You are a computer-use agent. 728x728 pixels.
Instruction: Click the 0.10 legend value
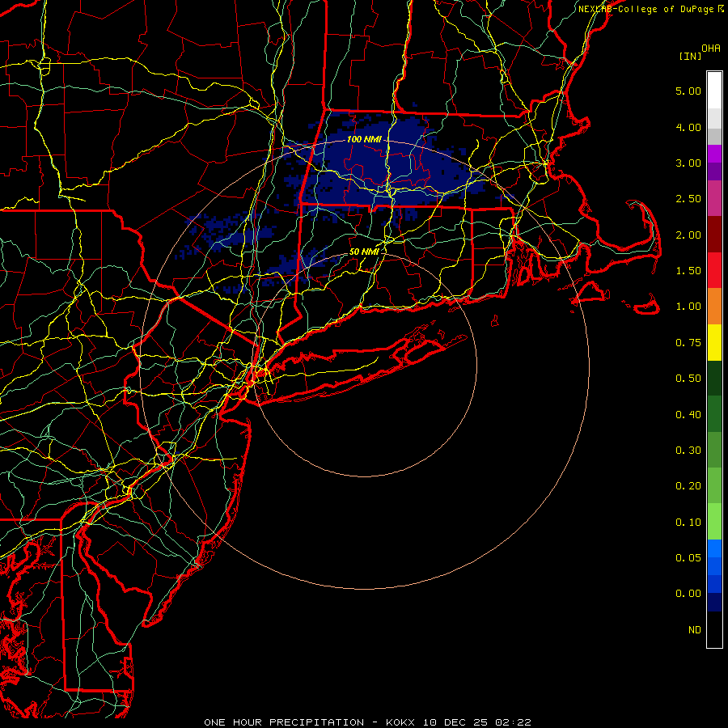(688, 523)
